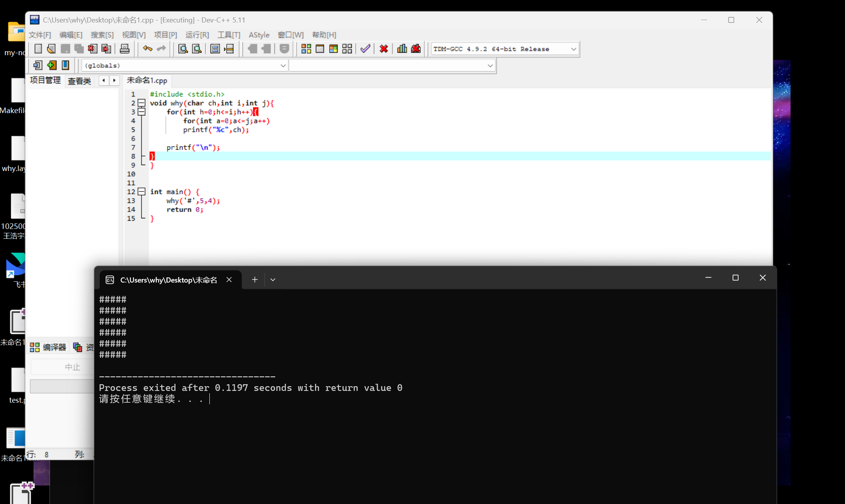Click the Undo arrow icon
Viewport: 845px width, 504px height.
tap(147, 48)
